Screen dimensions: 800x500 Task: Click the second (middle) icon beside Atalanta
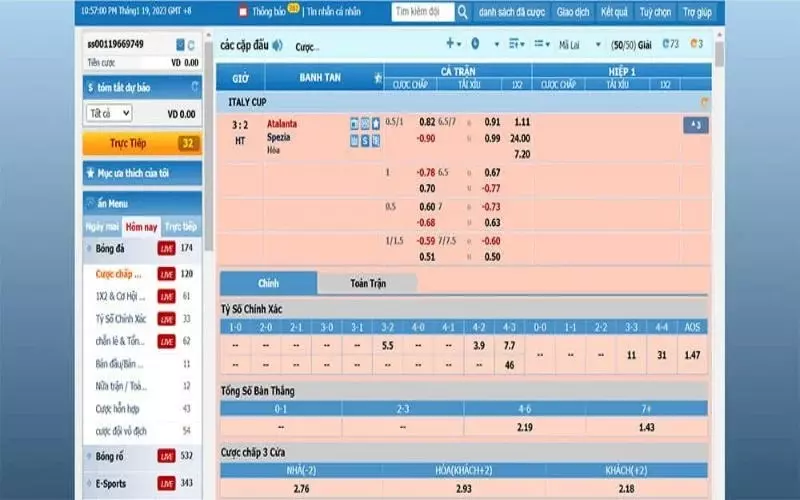(x=365, y=123)
